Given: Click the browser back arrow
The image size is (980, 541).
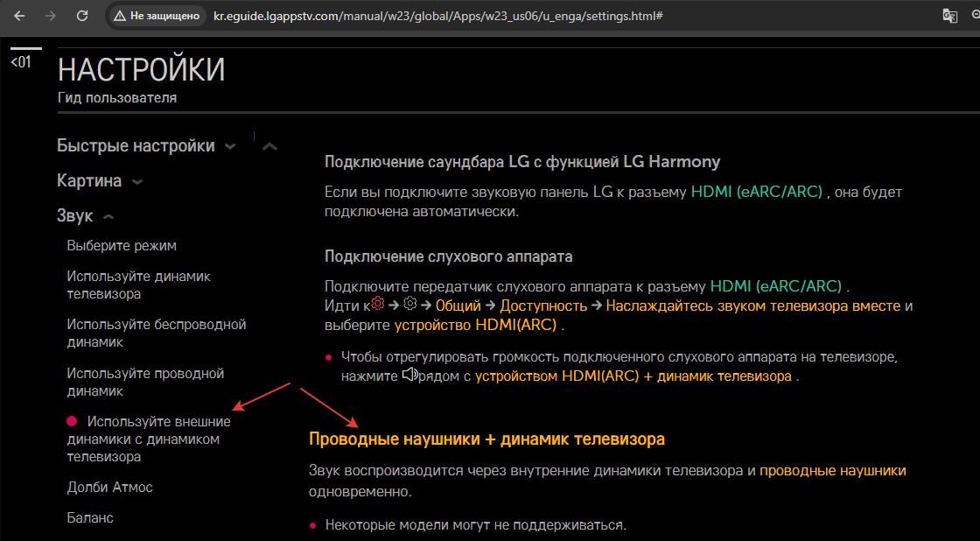Looking at the screenshot, I should click(19, 16).
